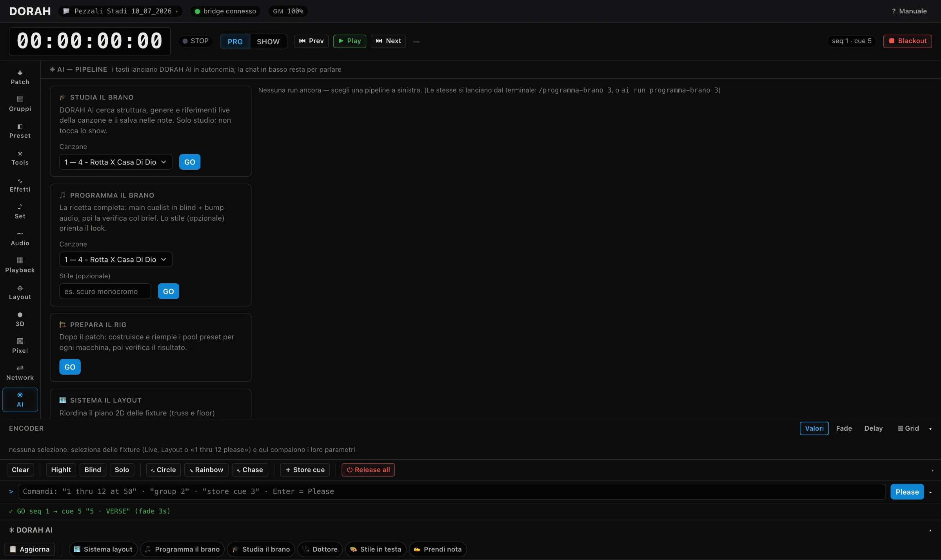Click Store cue button
The height and width of the screenshot is (560, 941).
pyautogui.click(x=305, y=470)
